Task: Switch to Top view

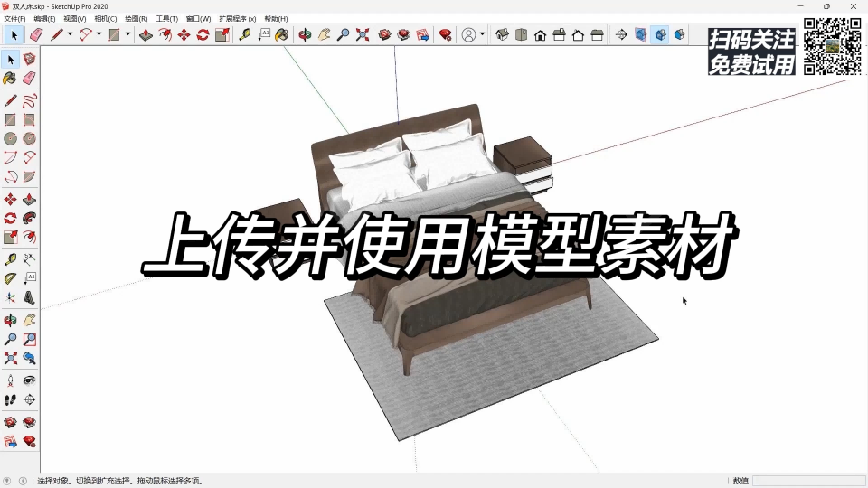Action: click(521, 35)
